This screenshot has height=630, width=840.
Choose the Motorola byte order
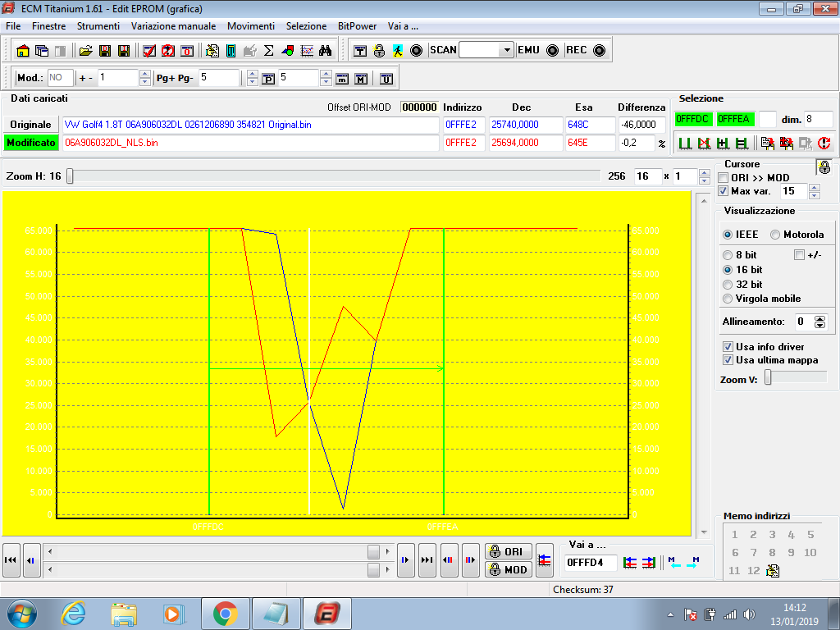pyautogui.click(x=775, y=235)
